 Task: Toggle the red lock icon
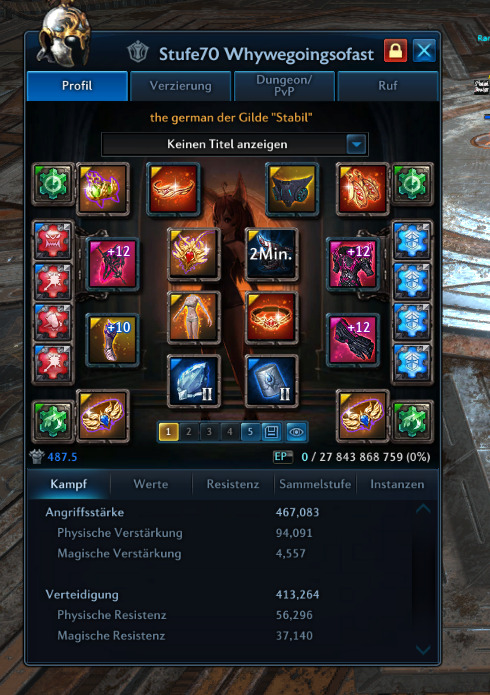point(396,51)
